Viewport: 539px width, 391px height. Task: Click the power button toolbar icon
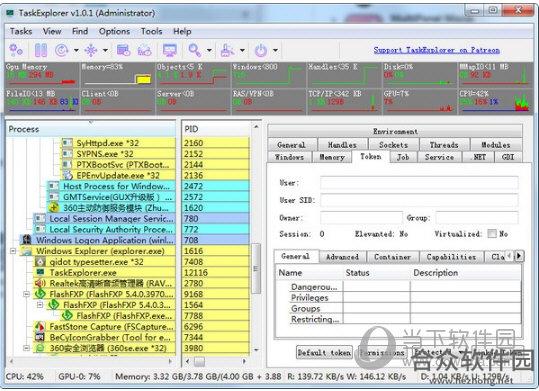coord(261,50)
